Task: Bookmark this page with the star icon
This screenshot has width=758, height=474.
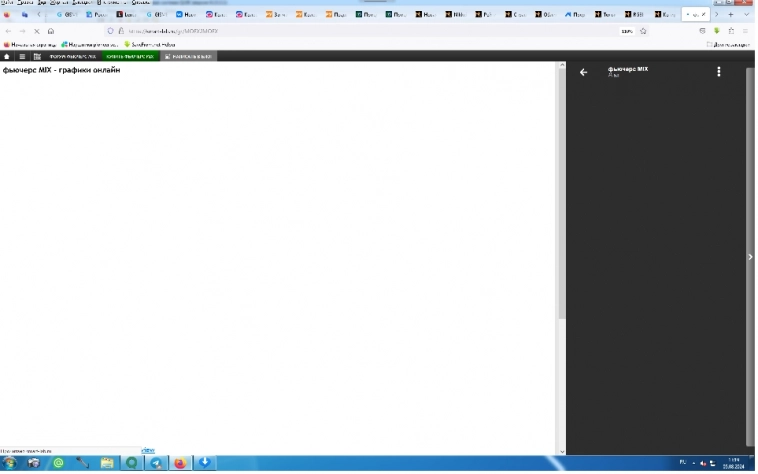Action: pos(643,31)
